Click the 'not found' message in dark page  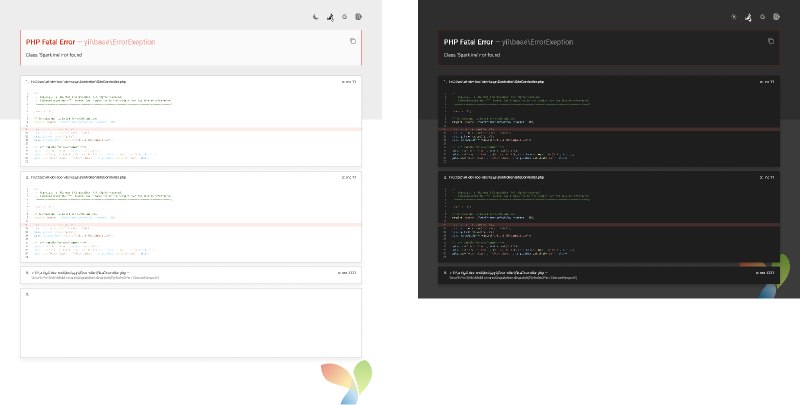[471, 55]
